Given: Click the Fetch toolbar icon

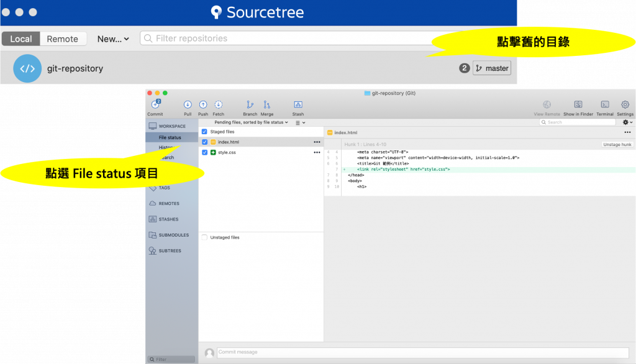Looking at the screenshot, I should pyautogui.click(x=218, y=105).
